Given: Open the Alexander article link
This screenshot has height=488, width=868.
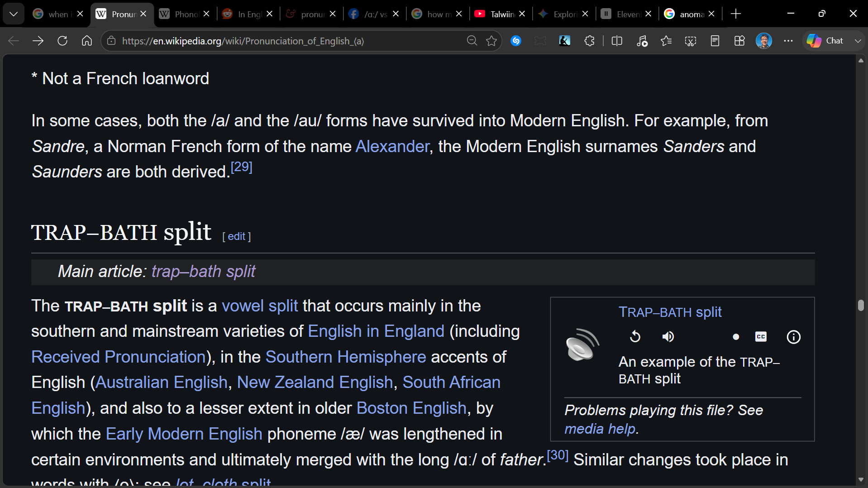Looking at the screenshot, I should coord(392,147).
